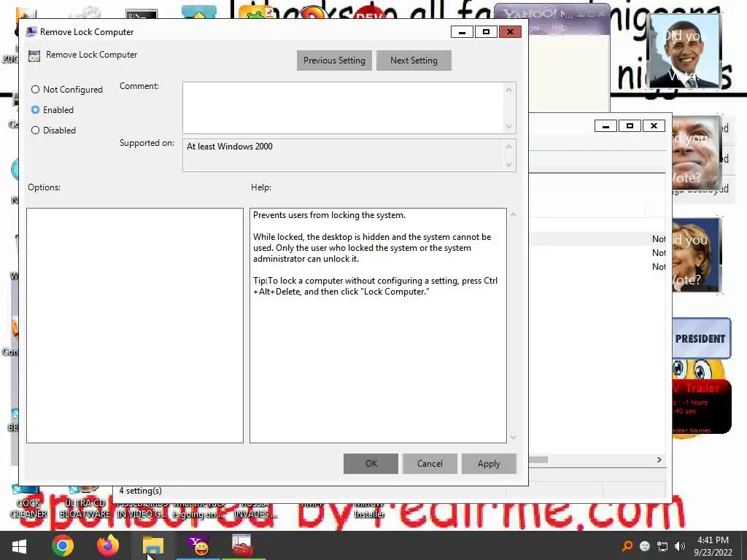The width and height of the screenshot is (747, 560).
Task: Launch Firefox from the taskbar
Action: click(x=108, y=545)
